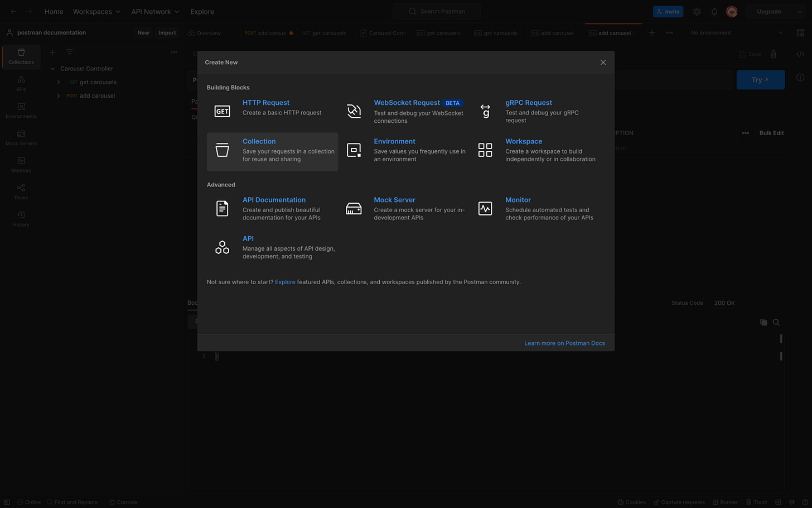The height and width of the screenshot is (508, 812).
Task: Select the Collection bucket icon
Action: tap(222, 150)
